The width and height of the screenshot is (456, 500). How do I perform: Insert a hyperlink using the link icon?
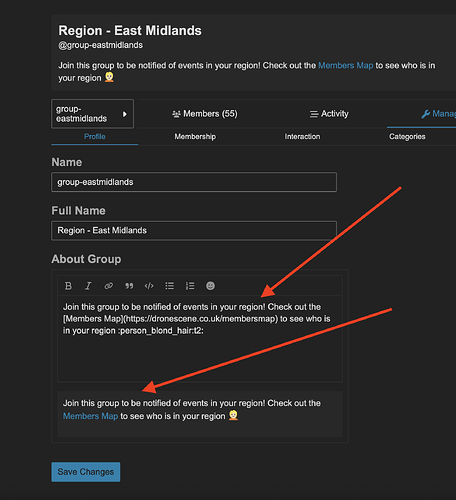click(109, 286)
